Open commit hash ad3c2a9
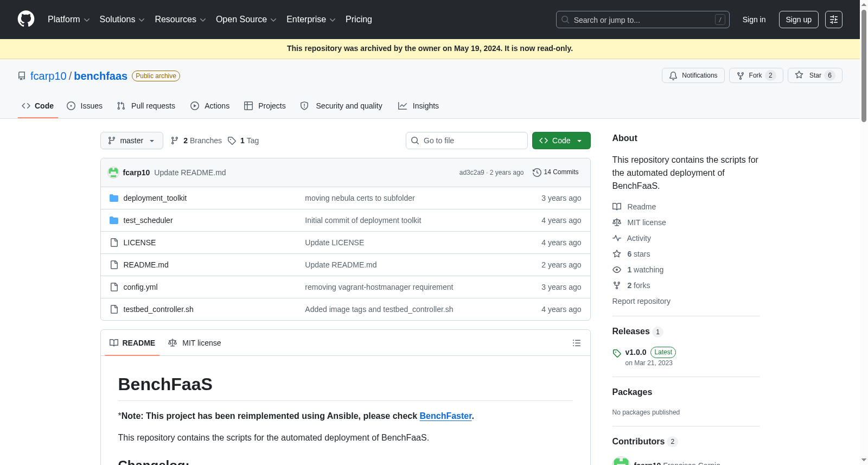Screen dimensions: 868x465 click(471, 173)
